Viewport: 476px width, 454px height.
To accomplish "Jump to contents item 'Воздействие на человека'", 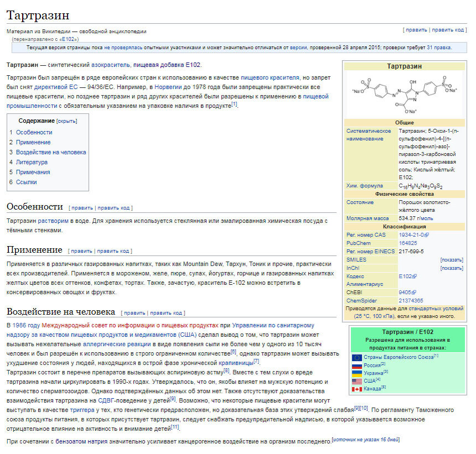I will click(x=51, y=152).
